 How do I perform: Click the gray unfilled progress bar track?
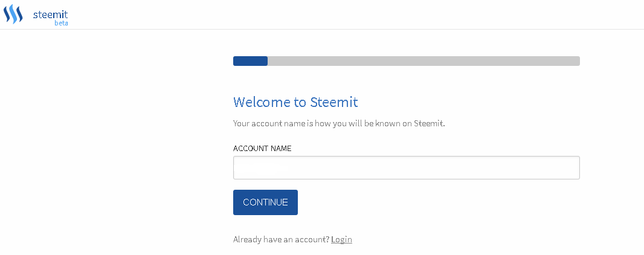tap(423, 61)
